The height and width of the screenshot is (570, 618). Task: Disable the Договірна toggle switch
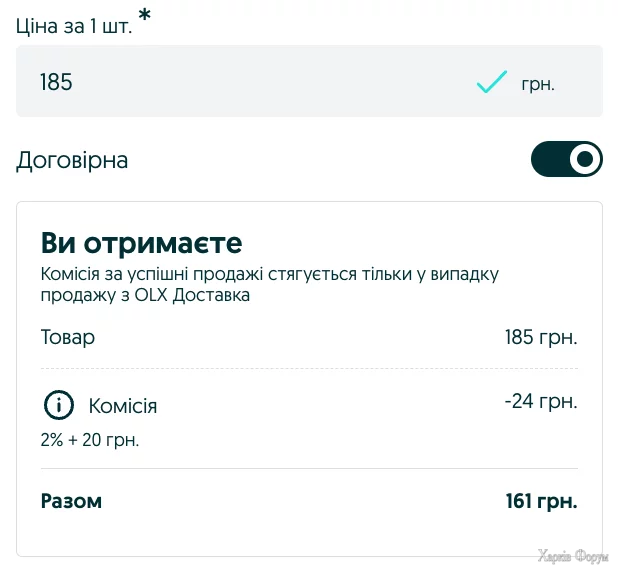[566, 159]
